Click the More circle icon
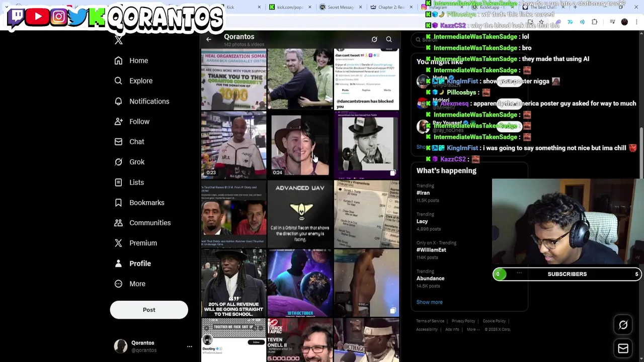Viewport: 644px width, 362px height. tap(118, 284)
